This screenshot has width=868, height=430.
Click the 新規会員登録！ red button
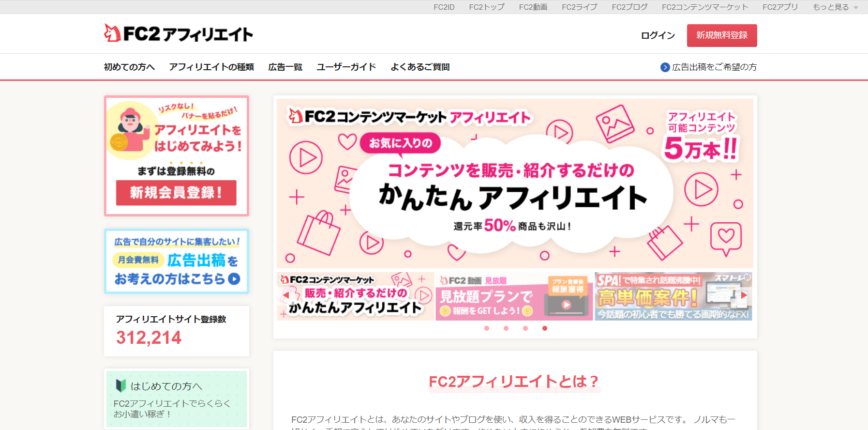tap(176, 193)
